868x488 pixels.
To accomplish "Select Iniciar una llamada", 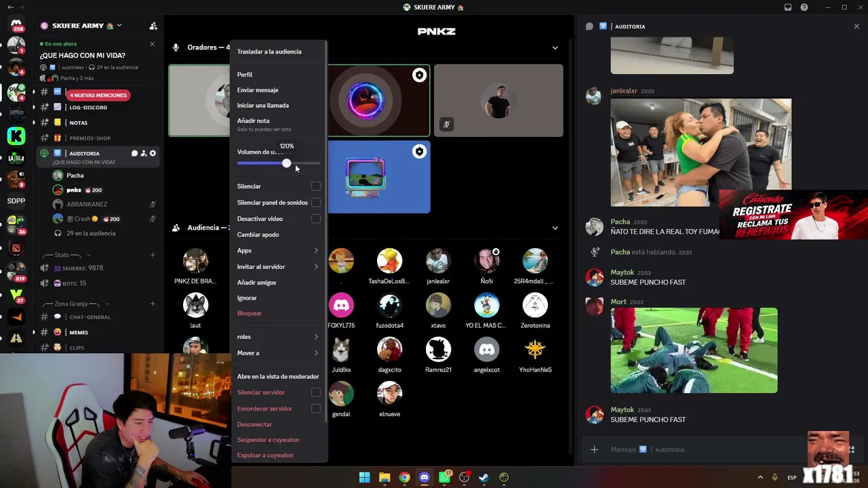I will [x=263, y=106].
